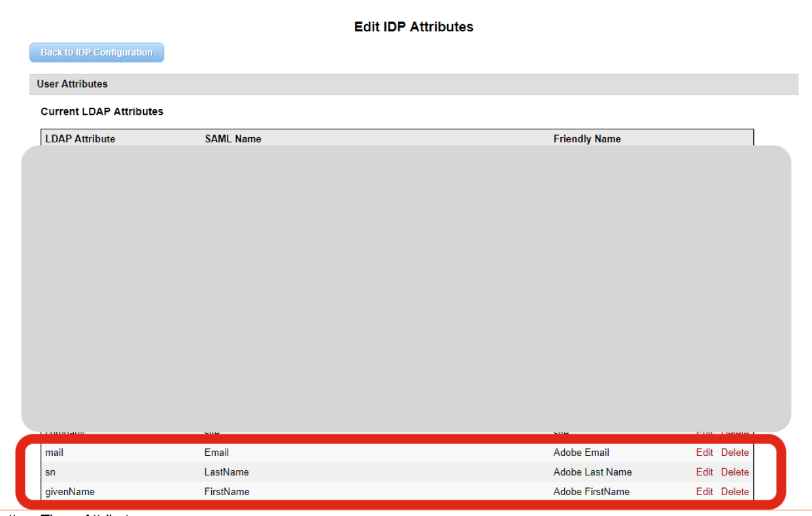Image resolution: width=812 pixels, height=516 pixels.
Task: Edit the sn LastName attribute
Action: click(704, 472)
